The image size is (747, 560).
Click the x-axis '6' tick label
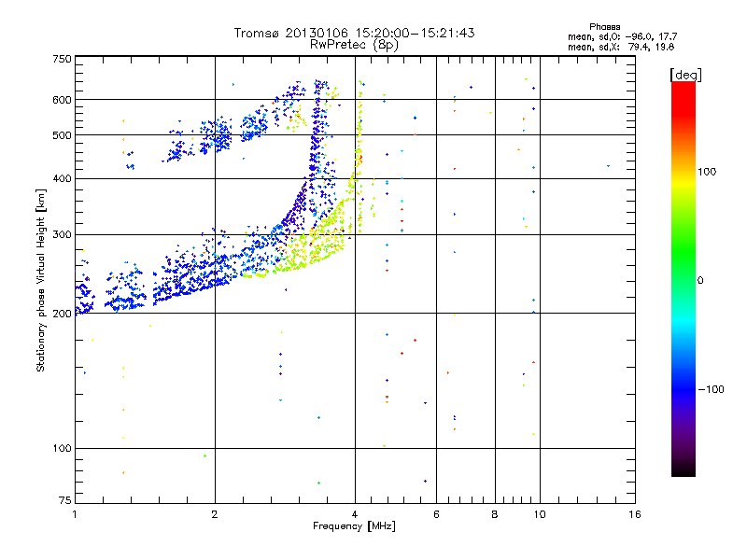click(x=436, y=514)
